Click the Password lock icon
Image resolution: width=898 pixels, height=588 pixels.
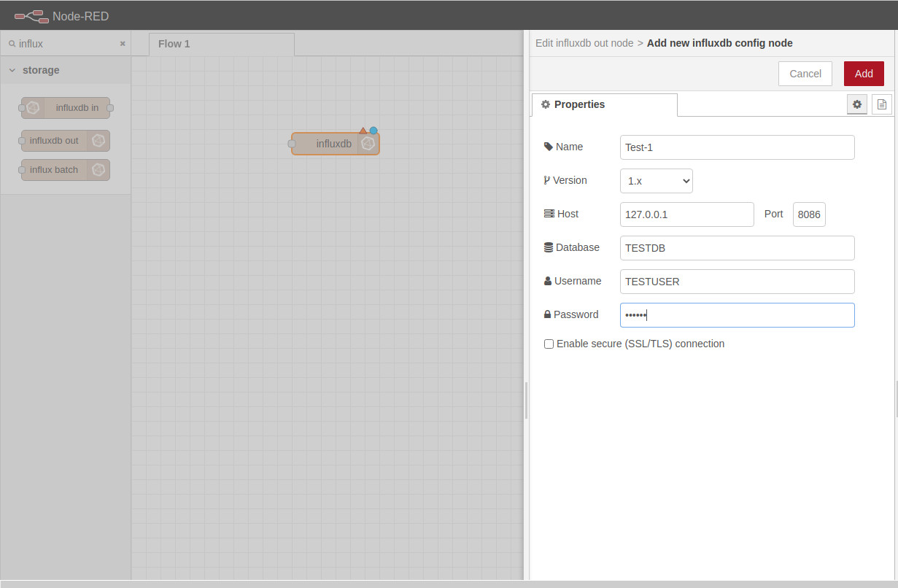click(x=547, y=314)
